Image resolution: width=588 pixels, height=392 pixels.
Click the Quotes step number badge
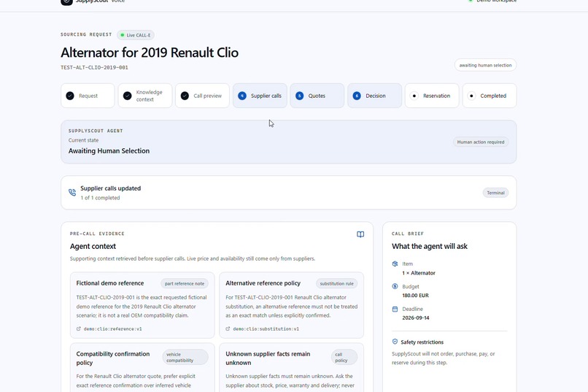click(300, 96)
